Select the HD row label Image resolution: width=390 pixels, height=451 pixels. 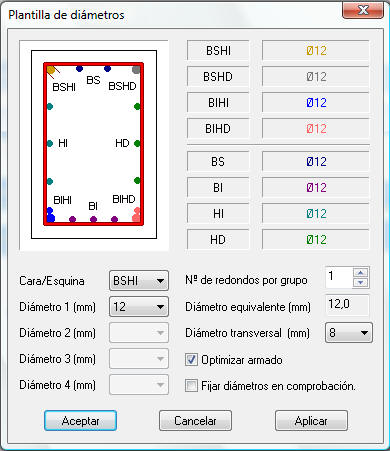[x=218, y=240]
